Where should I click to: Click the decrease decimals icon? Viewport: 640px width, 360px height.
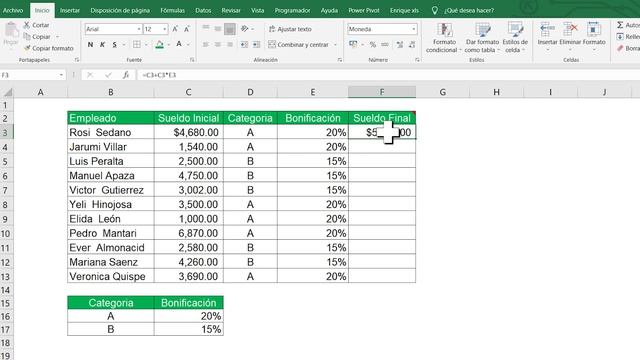point(412,44)
